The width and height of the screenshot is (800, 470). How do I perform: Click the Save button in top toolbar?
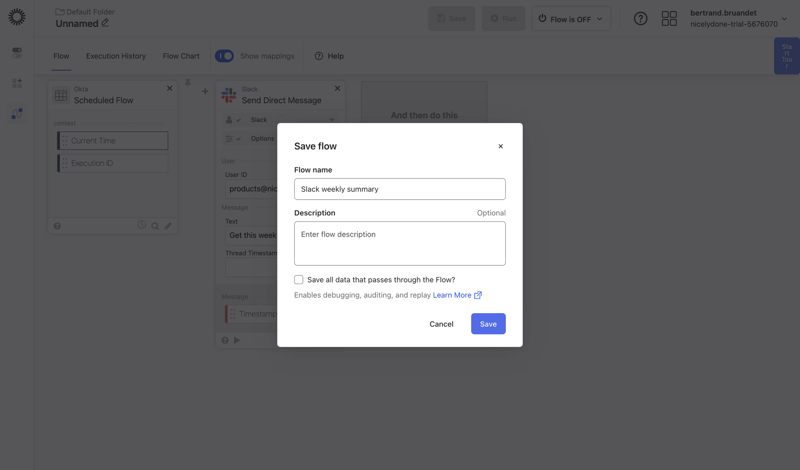452,19
